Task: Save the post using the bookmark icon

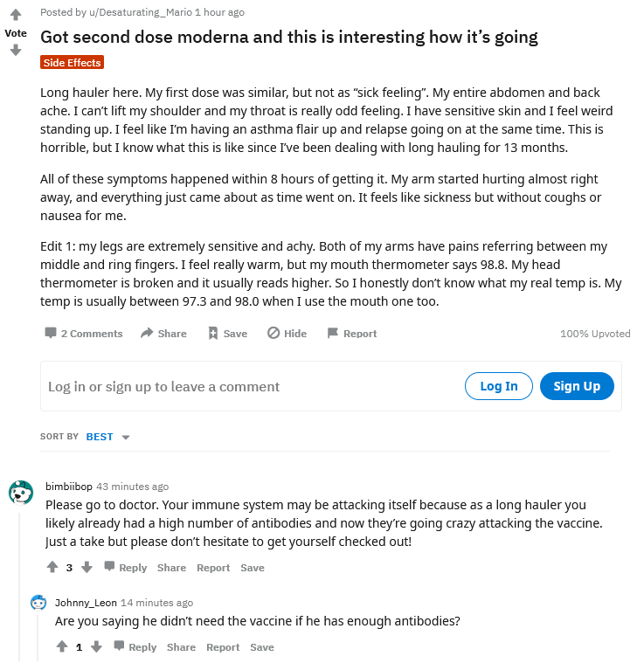Action: tap(213, 333)
